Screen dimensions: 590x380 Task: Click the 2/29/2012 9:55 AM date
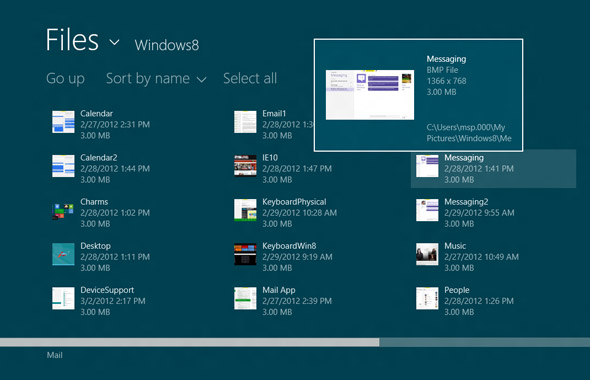[479, 213]
